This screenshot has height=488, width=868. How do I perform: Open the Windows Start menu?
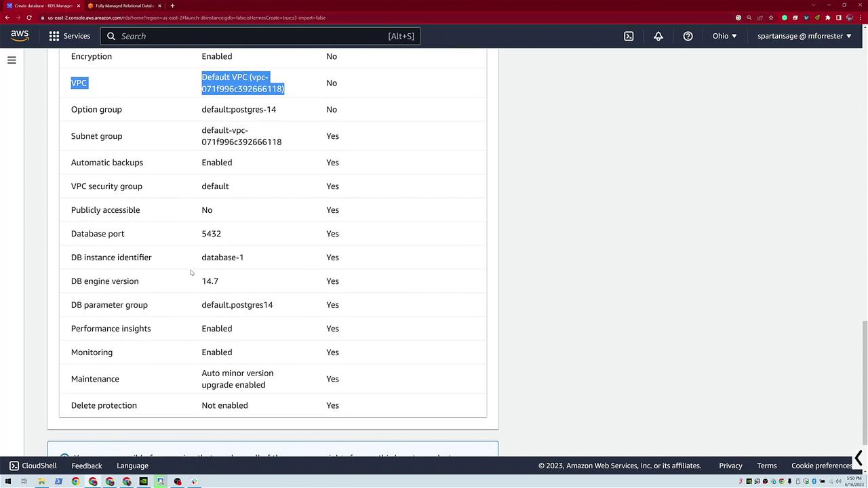(8, 481)
